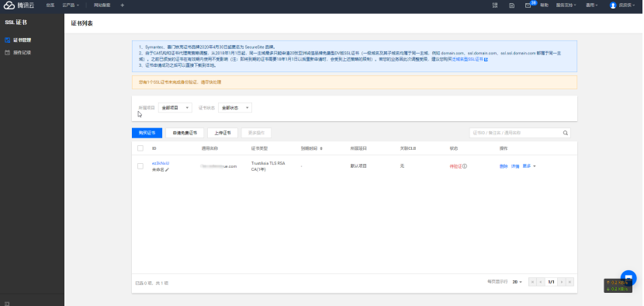Open the certificate ID link
The height and width of the screenshot is (306, 644).
point(161,163)
